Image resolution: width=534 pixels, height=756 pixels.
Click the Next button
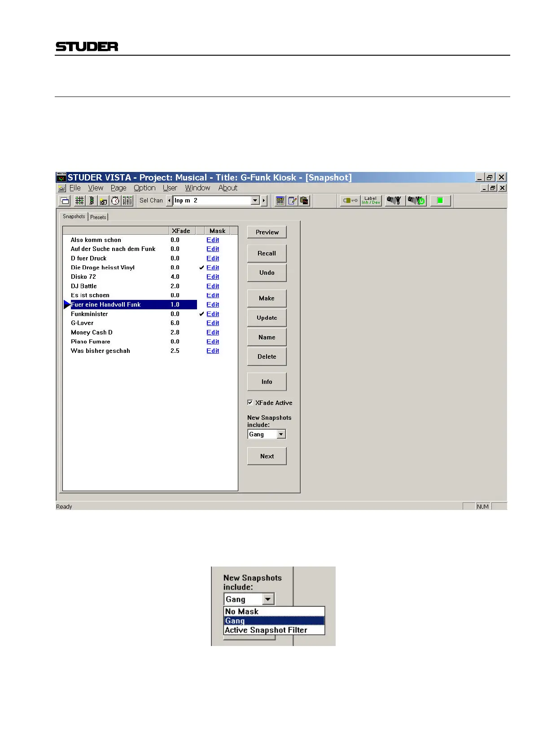[267, 456]
